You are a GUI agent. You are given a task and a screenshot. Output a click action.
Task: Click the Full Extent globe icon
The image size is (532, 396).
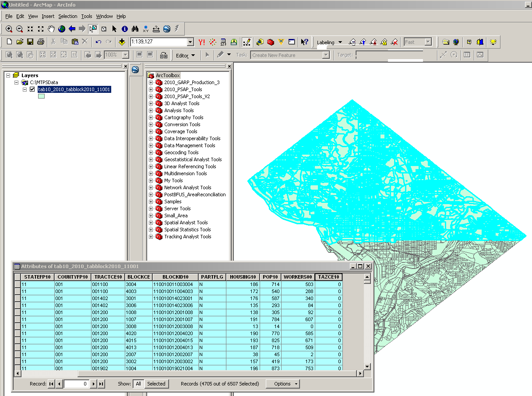point(62,29)
